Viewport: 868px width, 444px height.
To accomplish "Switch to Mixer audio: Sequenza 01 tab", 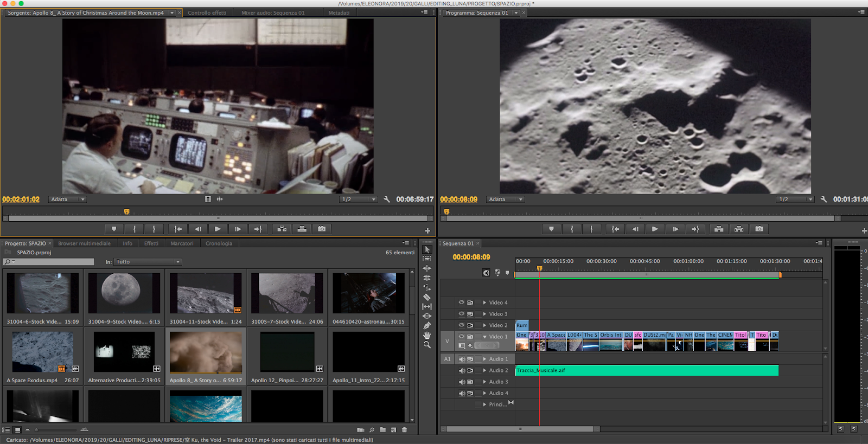I will click(273, 13).
